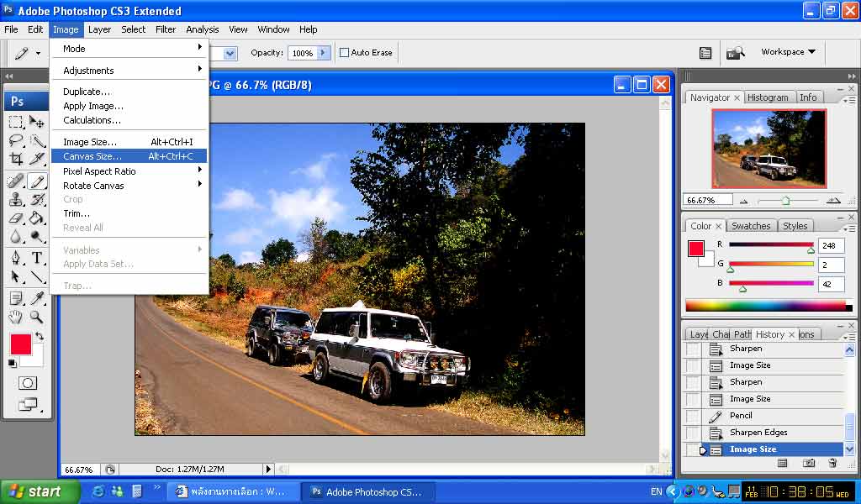The width and height of the screenshot is (861, 504).
Task: Enable the Auto Erase checkbox
Action: pos(344,53)
